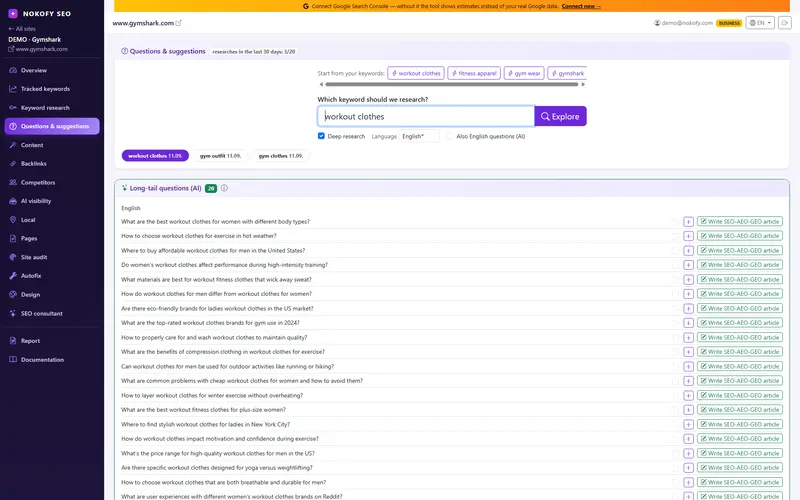
Task: Click the Nokofy SEO logo
Action: pyautogui.click(x=40, y=14)
